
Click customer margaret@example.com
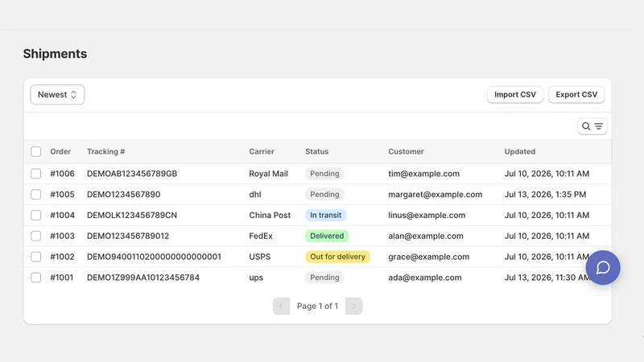click(x=436, y=194)
